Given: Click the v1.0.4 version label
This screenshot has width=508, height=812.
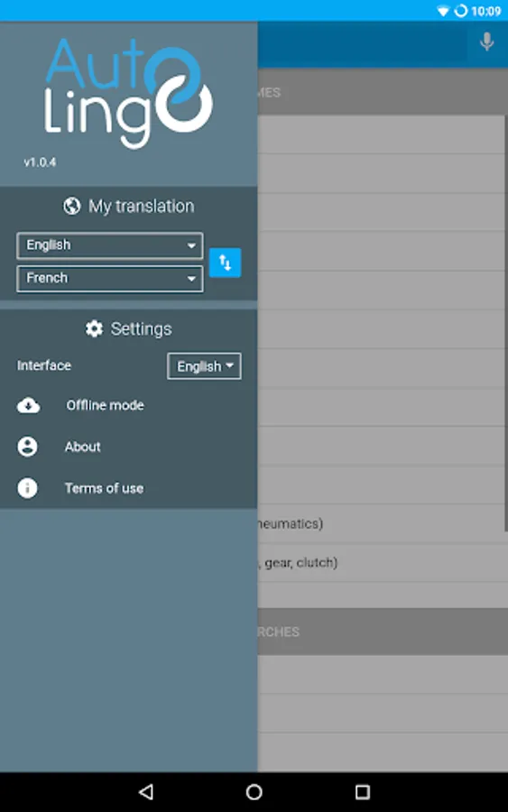Looking at the screenshot, I should (x=40, y=162).
